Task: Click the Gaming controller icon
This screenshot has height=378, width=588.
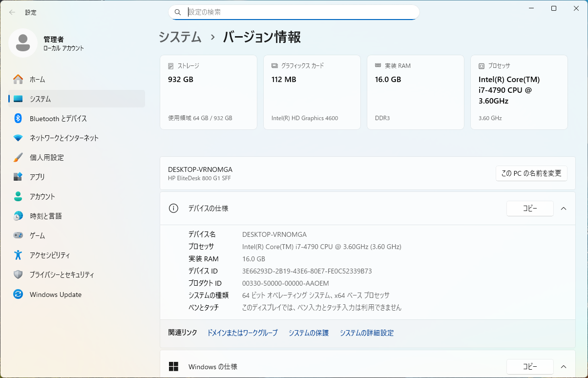Action: (x=18, y=235)
